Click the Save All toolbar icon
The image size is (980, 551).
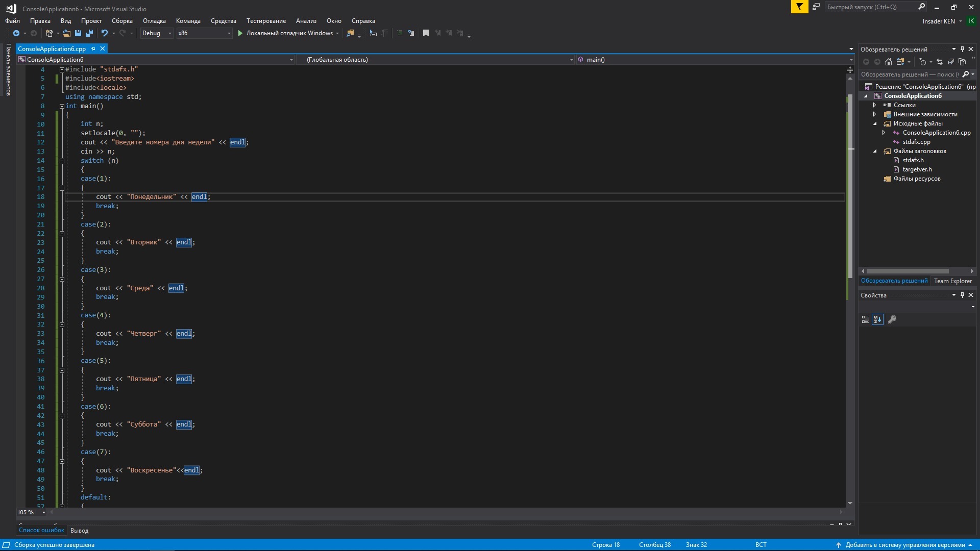coord(89,33)
